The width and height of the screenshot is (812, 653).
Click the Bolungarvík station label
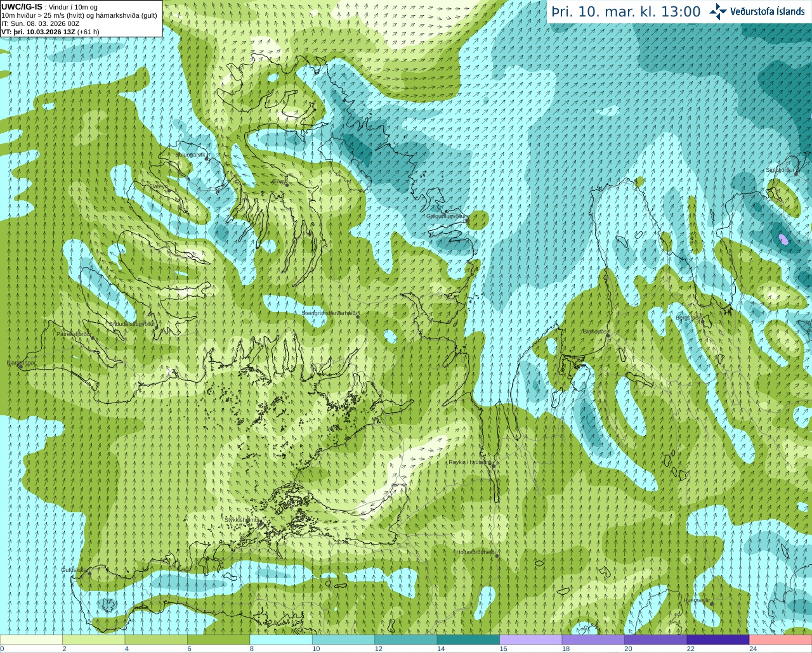click(189, 154)
